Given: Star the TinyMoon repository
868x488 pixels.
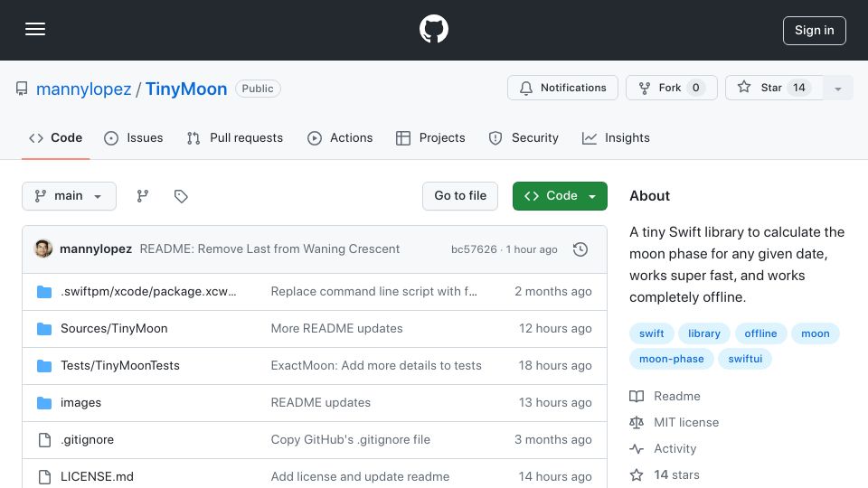Looking at the screenshot, I should [x=774, y=88].
